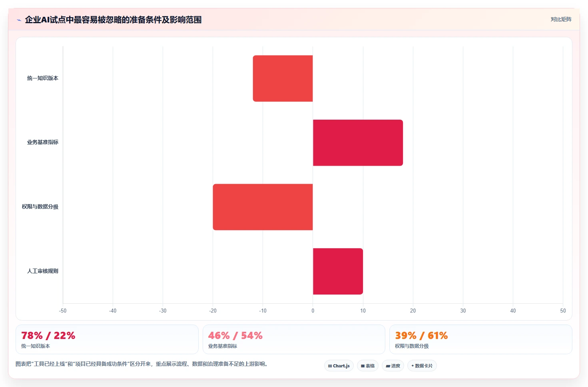This screenshot has height=387, width=588.
Task: Click the 进度 tag chip
Action: point(393,366)
